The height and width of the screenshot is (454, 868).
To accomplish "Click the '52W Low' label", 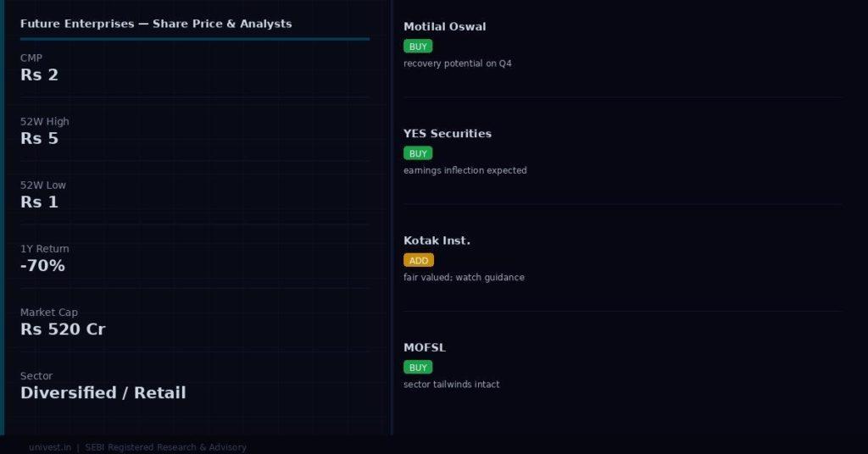I will [43, 185].
